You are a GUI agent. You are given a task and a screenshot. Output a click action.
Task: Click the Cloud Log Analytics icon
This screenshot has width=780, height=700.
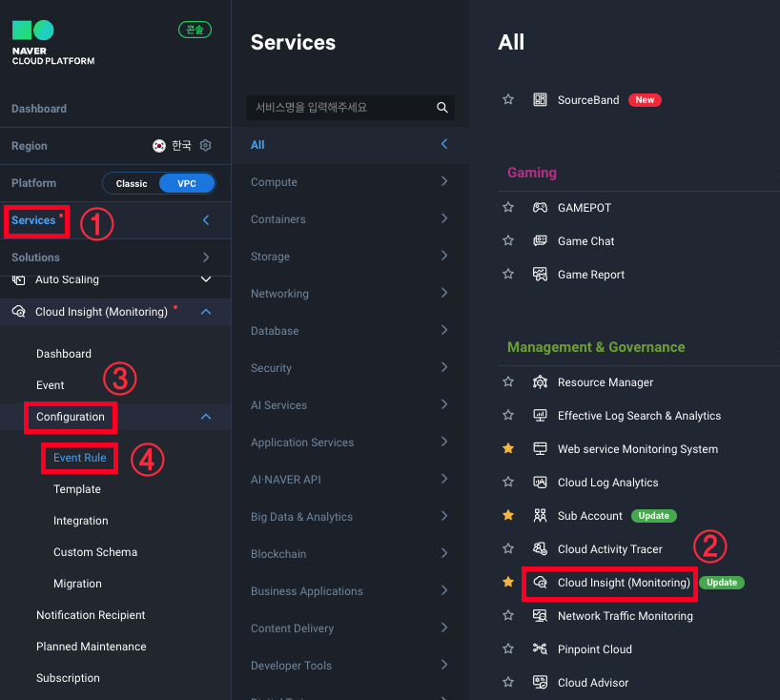(x=540, y=483)
